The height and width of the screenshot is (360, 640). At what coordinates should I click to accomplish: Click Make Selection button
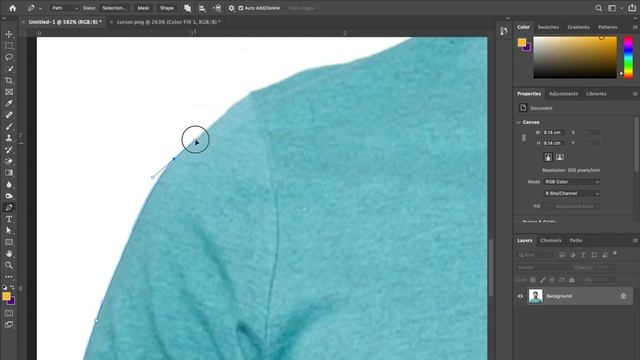(x=114, y=8)
